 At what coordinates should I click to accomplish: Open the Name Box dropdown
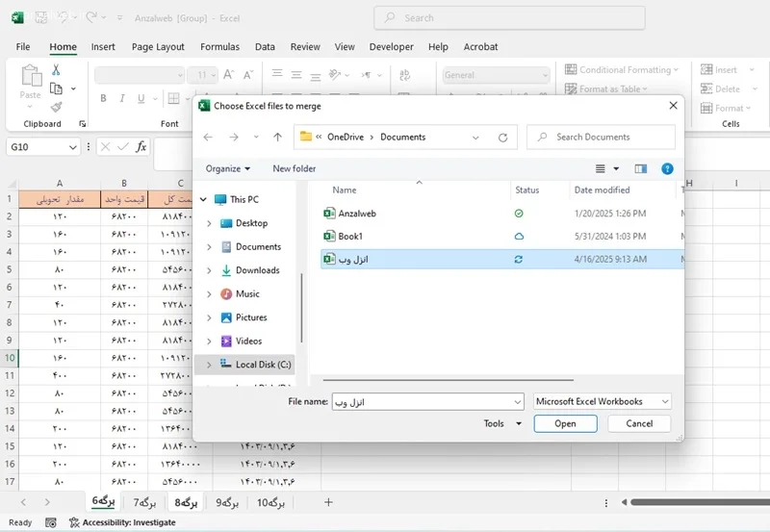(x=73, y=147)
